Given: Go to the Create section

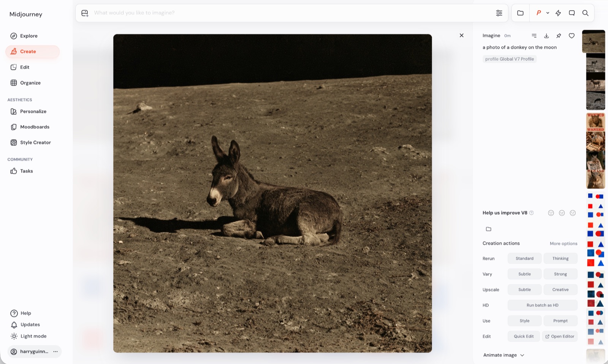Looking at the screenshot, I should click(x=33, y=52).
